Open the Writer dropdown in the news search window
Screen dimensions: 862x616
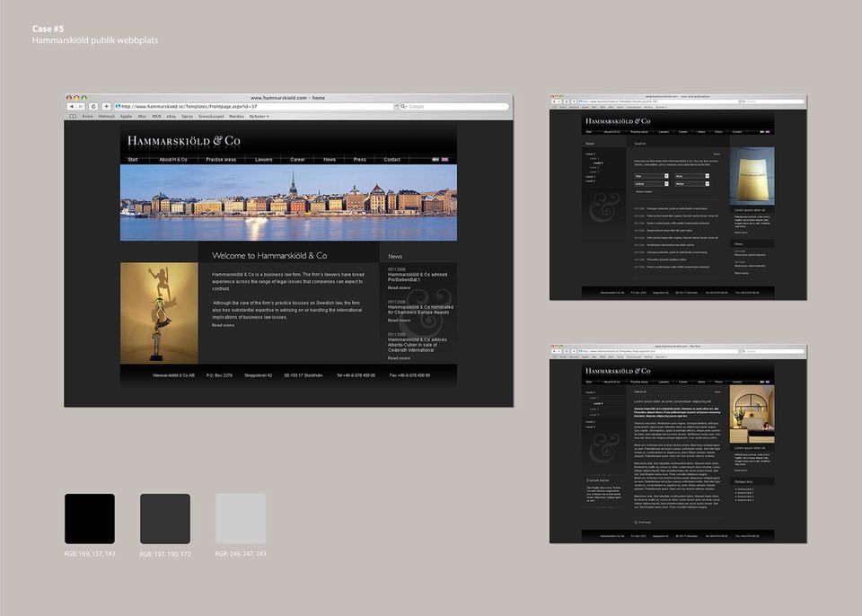[692, 184]
